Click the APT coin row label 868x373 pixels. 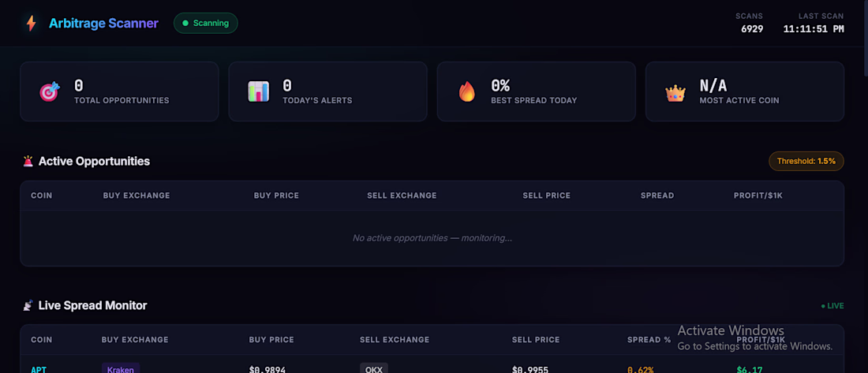[x=39, y=370]
